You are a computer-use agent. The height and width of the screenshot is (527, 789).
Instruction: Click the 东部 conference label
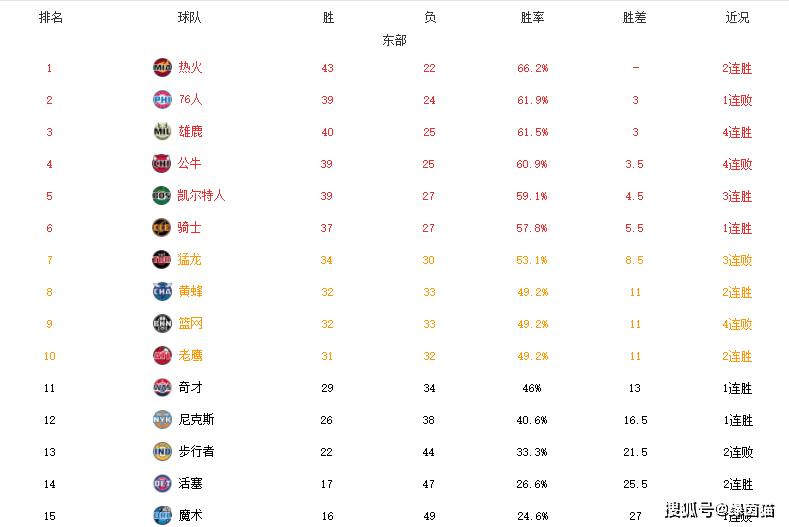tap(394, 40)
